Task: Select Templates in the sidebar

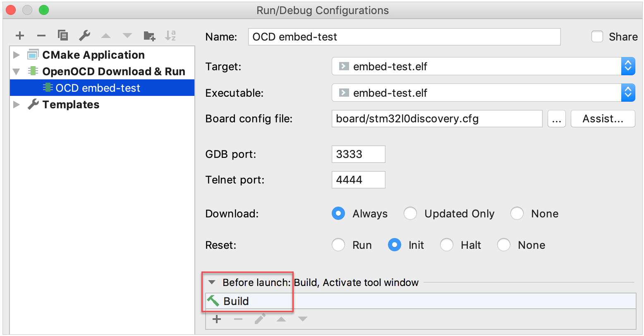Action: point(70,104)
